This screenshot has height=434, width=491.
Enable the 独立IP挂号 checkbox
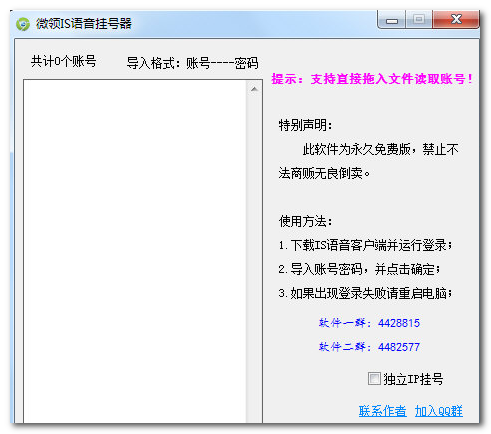pos(374,379)
